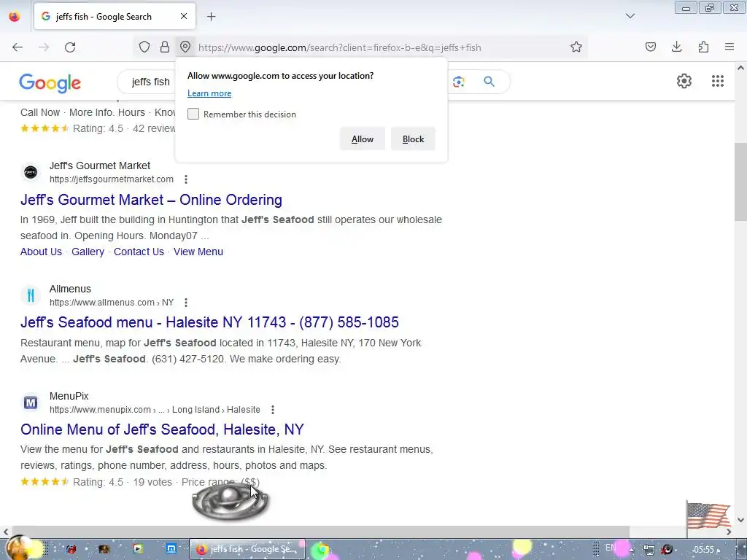The width and height of the screenshot is (747, 560).
Task: Search by image with Google Lens icon
Action: click(459, 82)
